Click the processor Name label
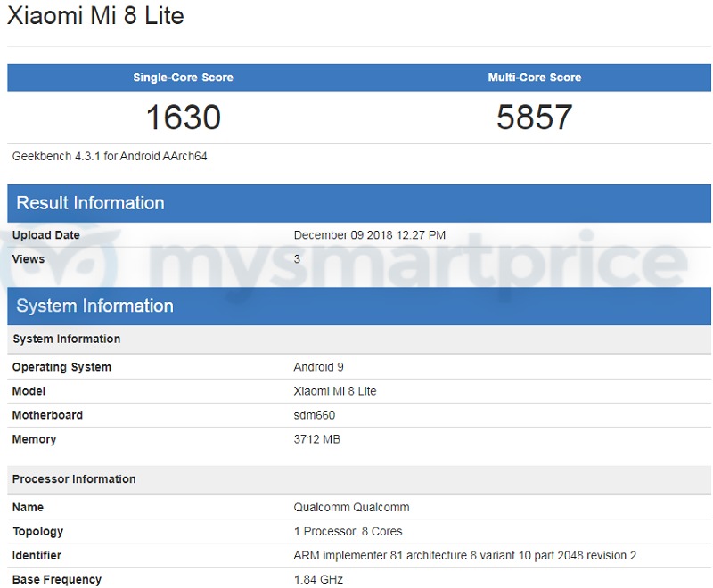Image resolution: width=713 pixels, height=588 pixels. click(x=28, y=508)
